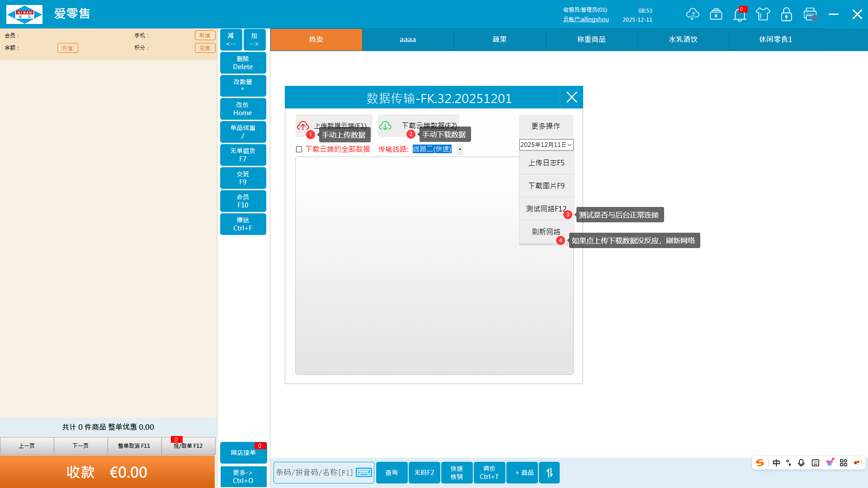Viewport: 868px width, 488px height.
Task: Expand the More operations menu
Action: pyautogui.click(x=546, y=126)
